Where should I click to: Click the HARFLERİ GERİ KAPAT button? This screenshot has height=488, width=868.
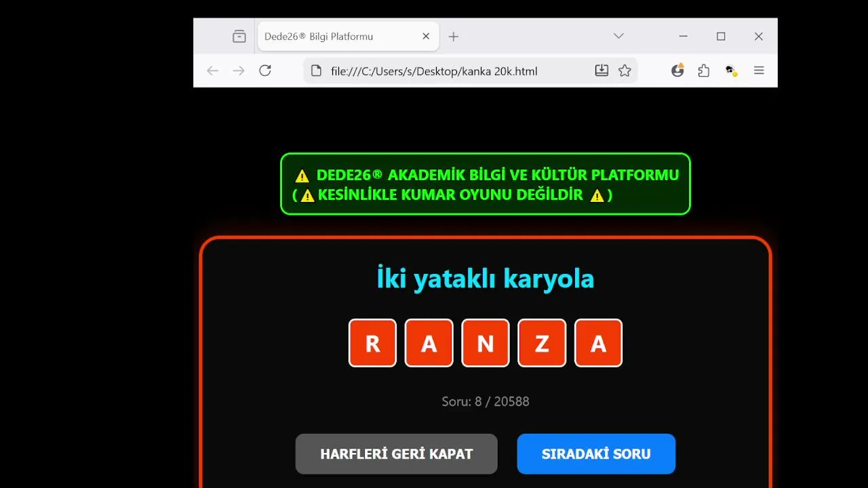tap(397, 454)
